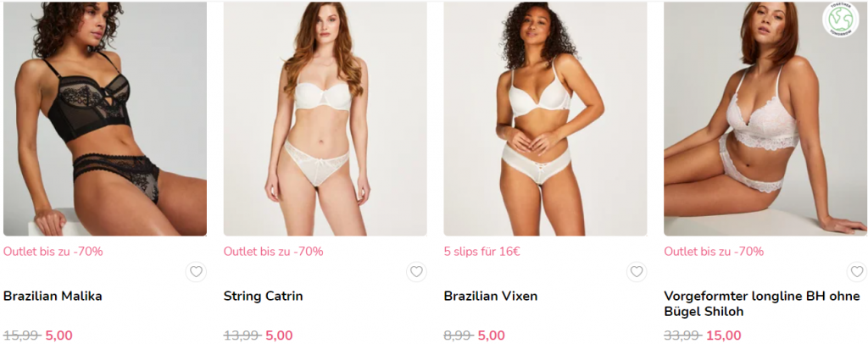Click heart icon for Brazilian Vixen

[637, 271]
